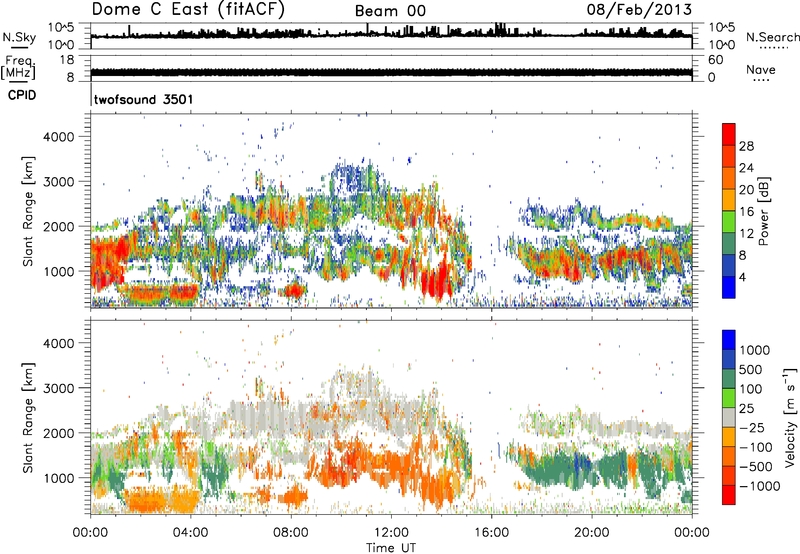Viewport: 800px width, 554px height.
Task: Click the red bottom of velocity colorbar
Action: pos(729,495)
